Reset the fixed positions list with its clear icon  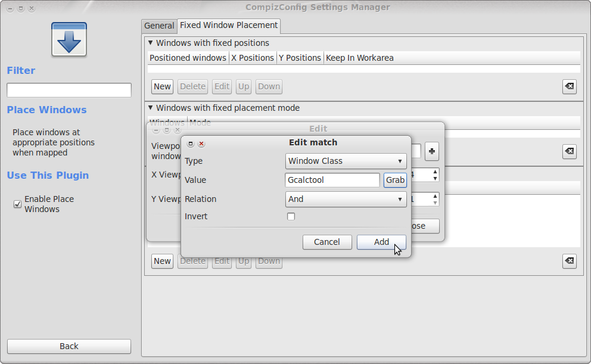569,86
